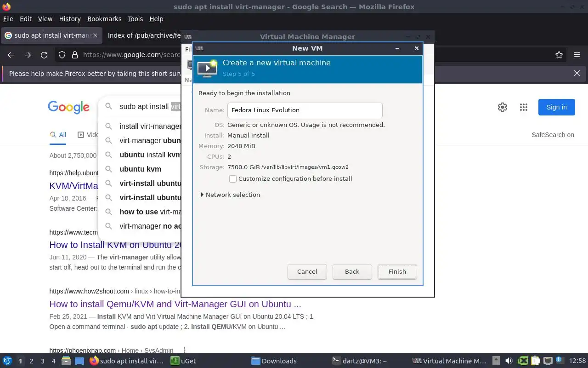
Task: Click the removable media eject tray icon
Action: pos(496,361)
